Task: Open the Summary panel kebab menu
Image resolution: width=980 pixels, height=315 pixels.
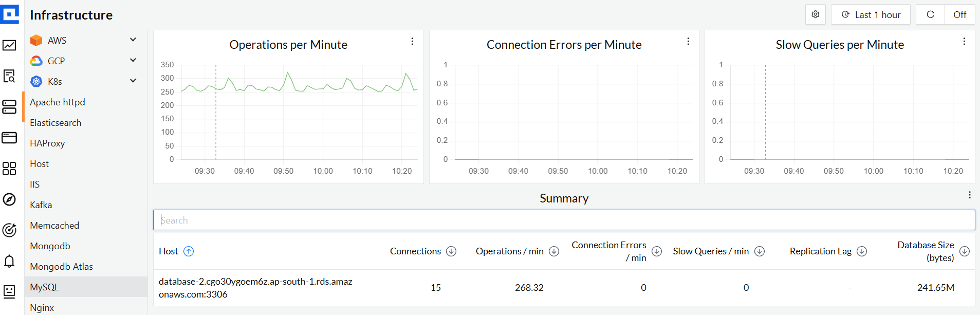Action: click(970, 195)
